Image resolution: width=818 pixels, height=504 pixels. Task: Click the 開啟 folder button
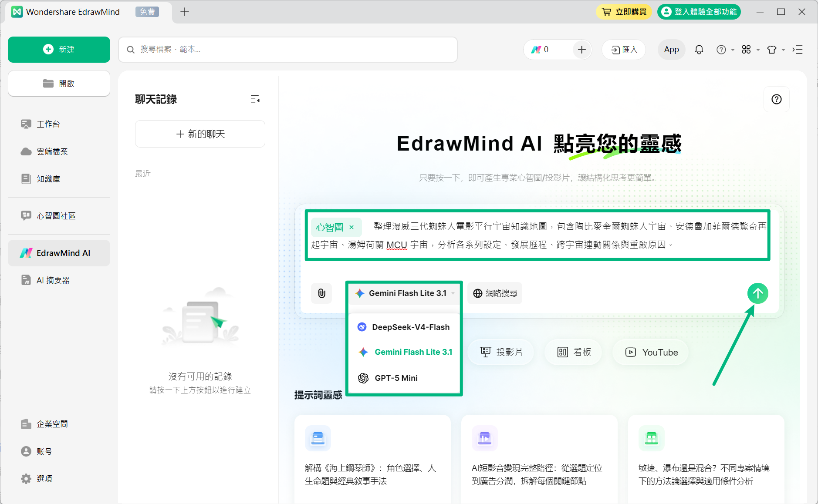click(59, 84)
